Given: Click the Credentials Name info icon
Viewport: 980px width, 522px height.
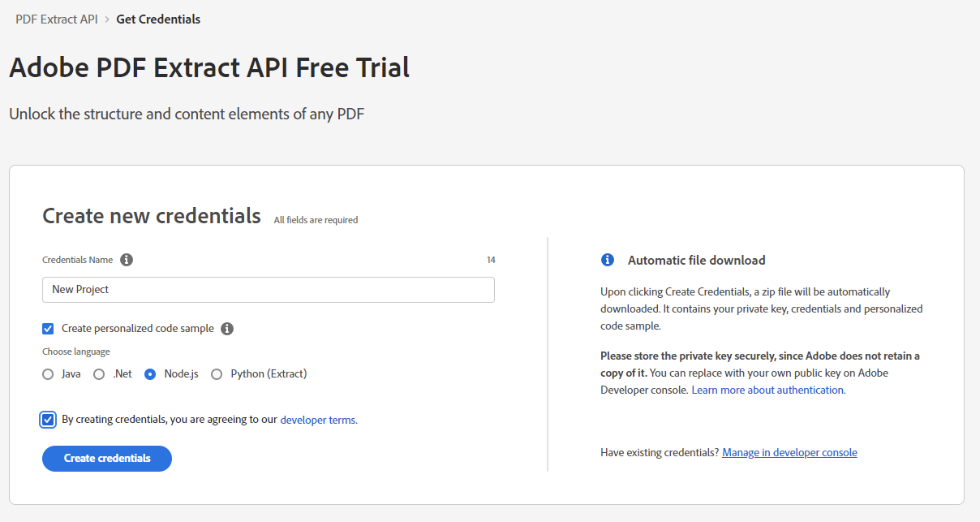Looking at the screenshot, I should (127, 260).
